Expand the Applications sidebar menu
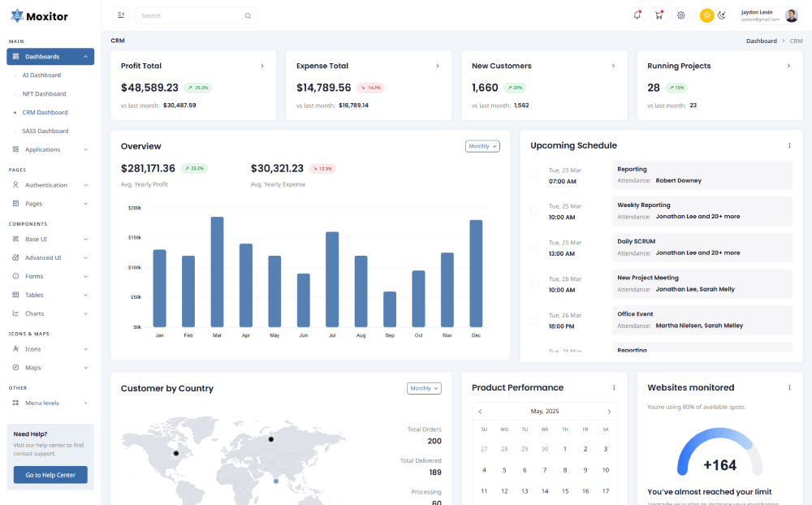This screenshot has width=812, height=505. 50,149
